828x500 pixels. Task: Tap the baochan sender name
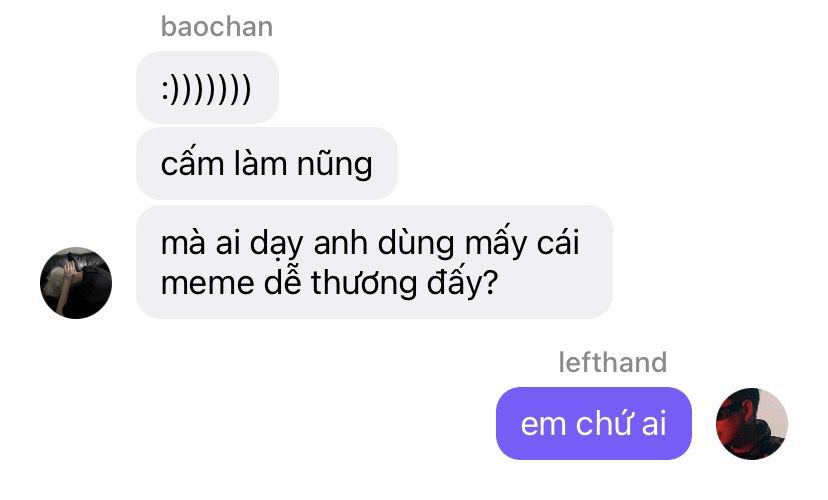click(217, 26)
